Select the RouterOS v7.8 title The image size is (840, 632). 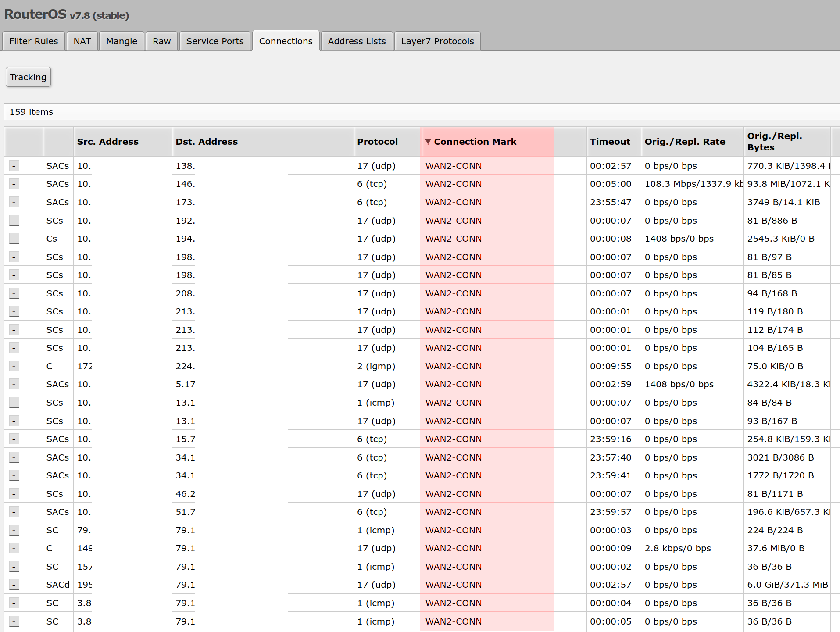tap(67, 14)
